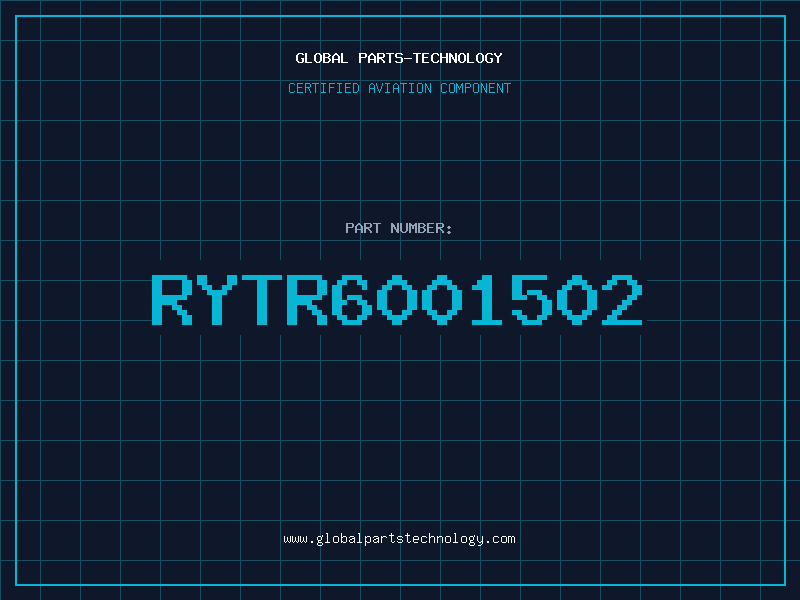Click the PART NUMBER: label

(x=399, y=228)
